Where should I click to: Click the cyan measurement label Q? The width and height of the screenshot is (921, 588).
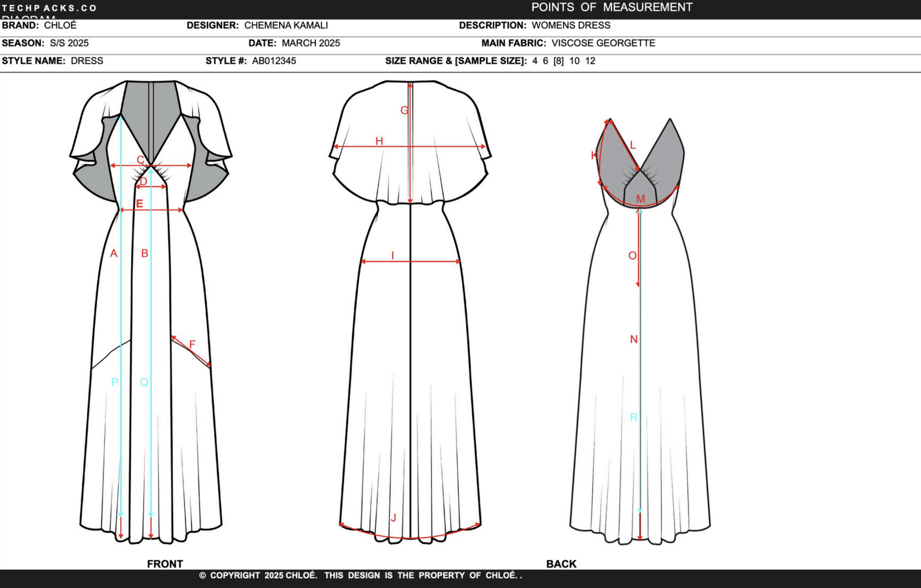(x=144, y=382)
